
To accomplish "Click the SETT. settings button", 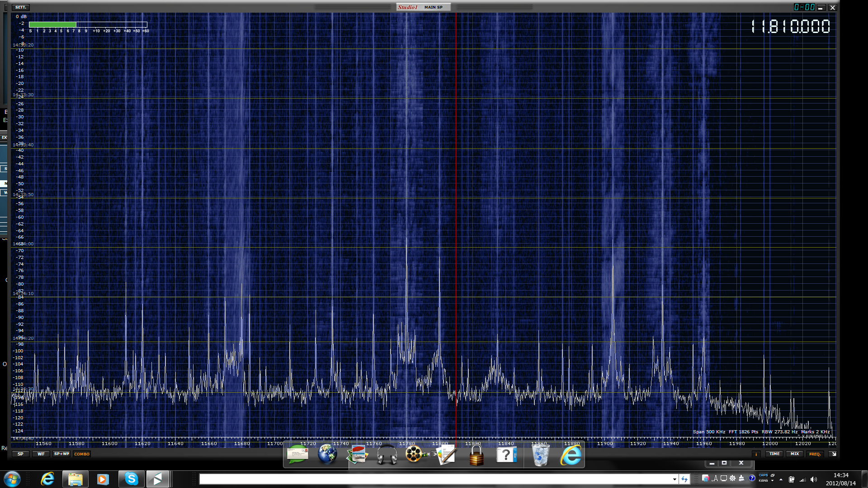I will click(21, 7).
